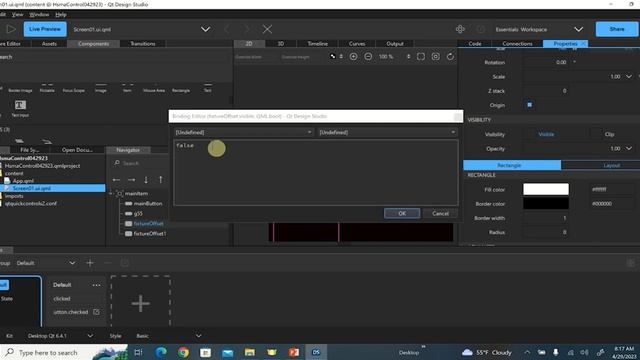Viewport: 640px width, 360px height.
Task: Click the large plus to add new state
Action: (x=140, y=303)
